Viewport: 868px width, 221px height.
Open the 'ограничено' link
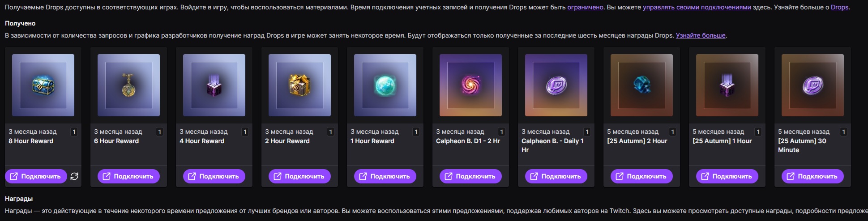point(585,7)
